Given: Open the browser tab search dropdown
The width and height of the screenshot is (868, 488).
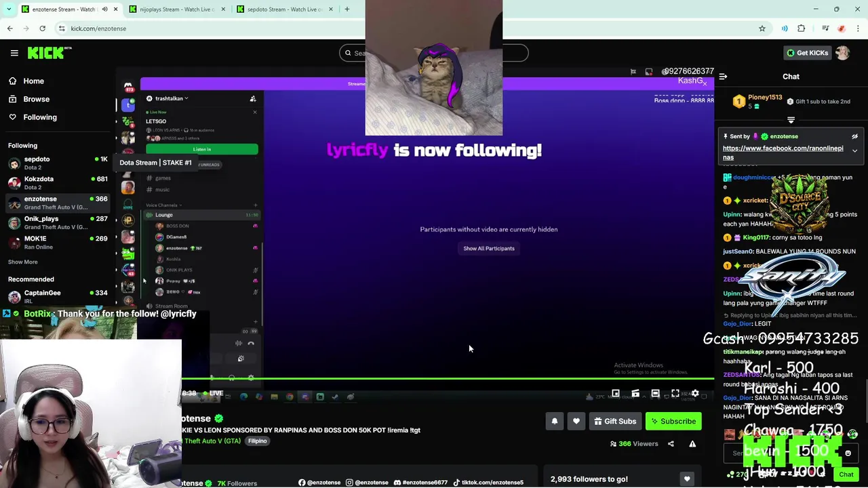Looking at the screenshot, I should (9, 9).
